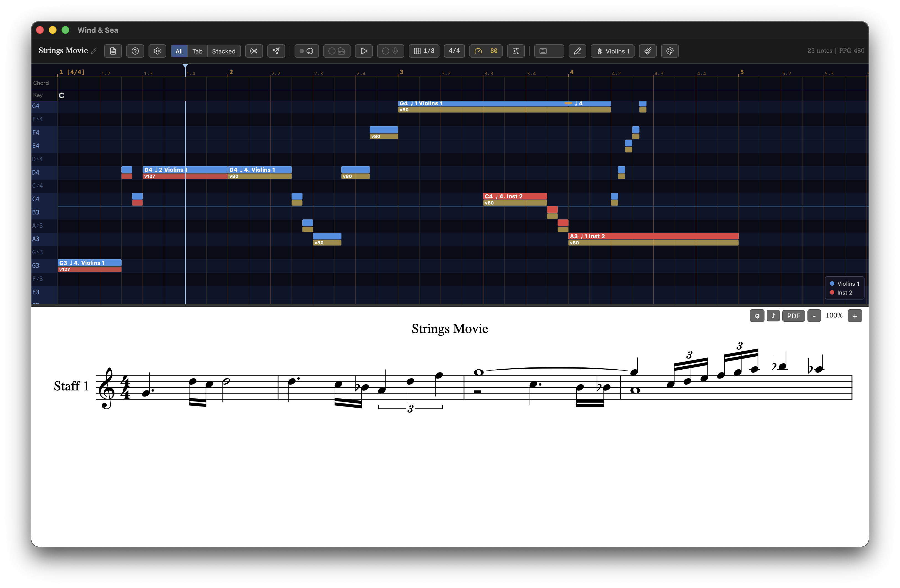
Task: Click the share/send icon in the toolbar
Action: 276,51
